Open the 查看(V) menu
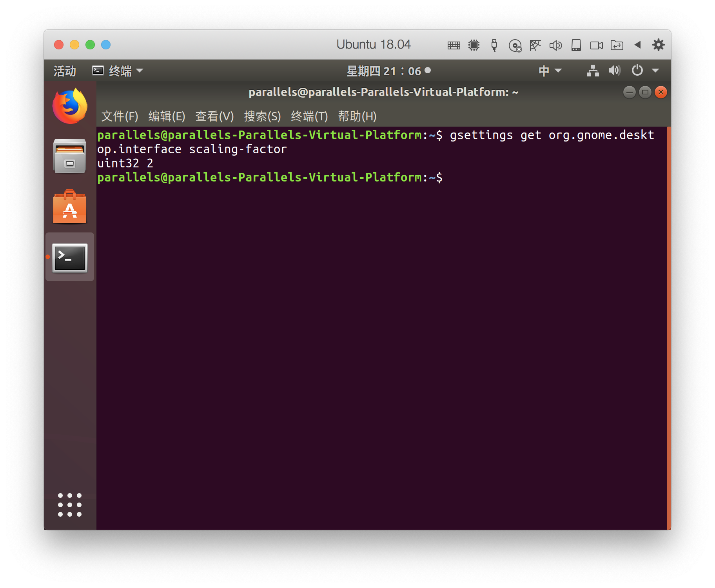The width and height of the screenshot is (715, 588). [214, 116]
